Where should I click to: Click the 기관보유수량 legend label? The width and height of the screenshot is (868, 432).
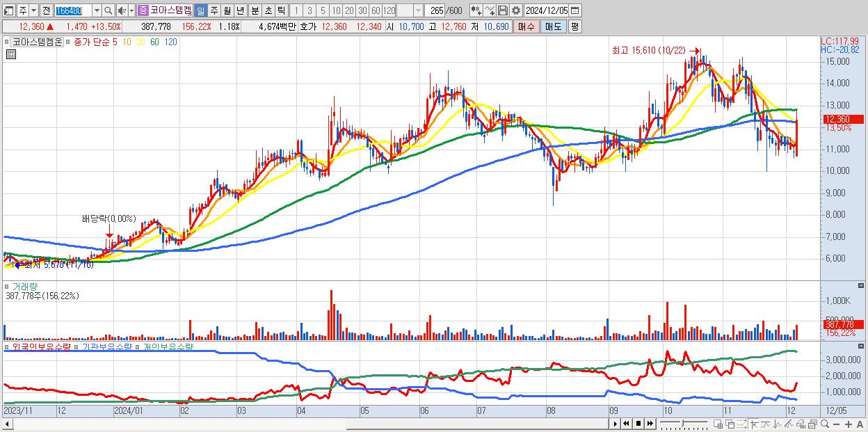pyautogui.click(x=106, y=346)
